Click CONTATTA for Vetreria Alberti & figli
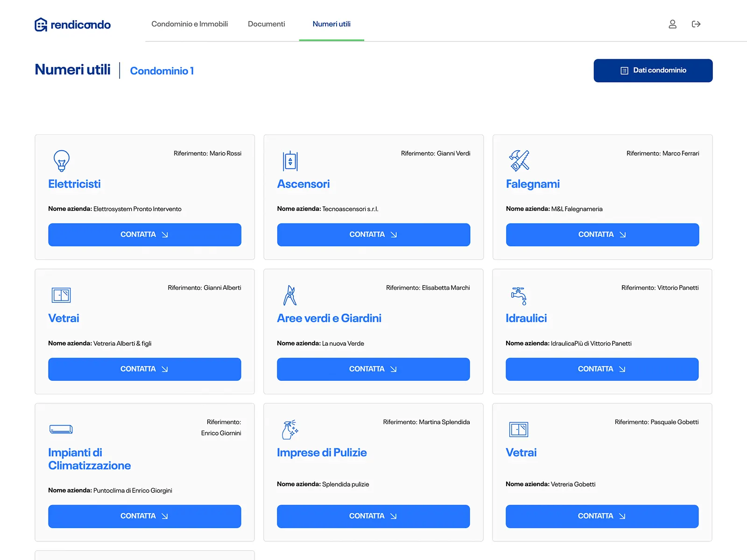Viewport: 747px width, 560px height. 145,369
